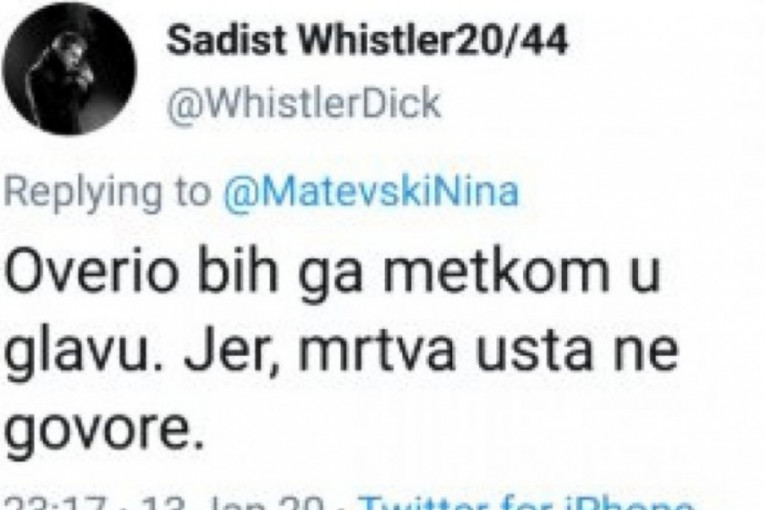Viewport: 765px width, 510px height.
Task: Click the tweet date next to the time
Action: (x=228, y=503)
